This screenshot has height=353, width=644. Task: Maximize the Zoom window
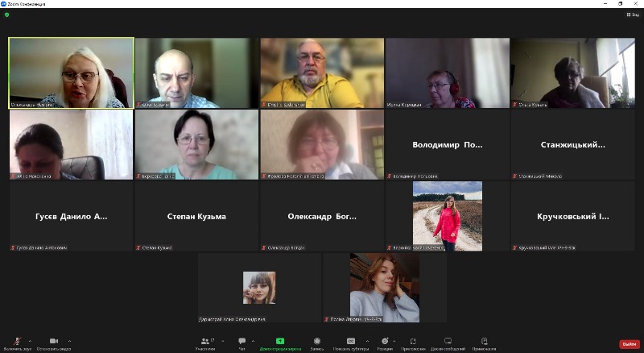[620, 4]
